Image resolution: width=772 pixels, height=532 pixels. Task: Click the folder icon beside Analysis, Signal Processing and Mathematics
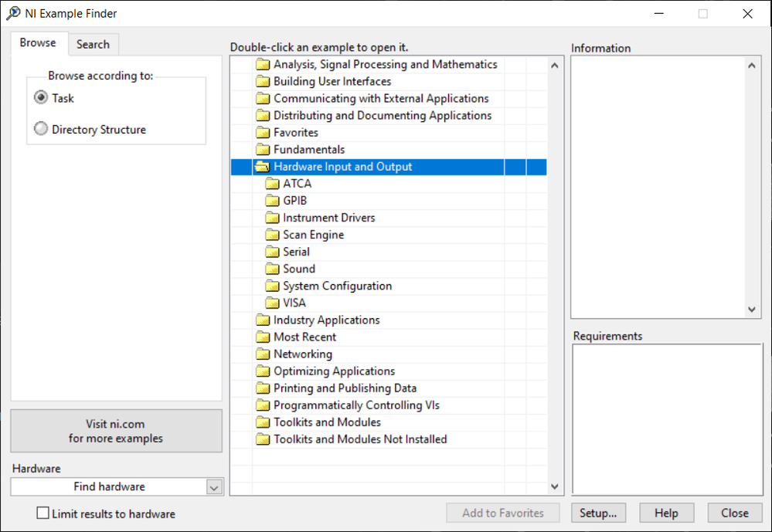pos(263,64)
